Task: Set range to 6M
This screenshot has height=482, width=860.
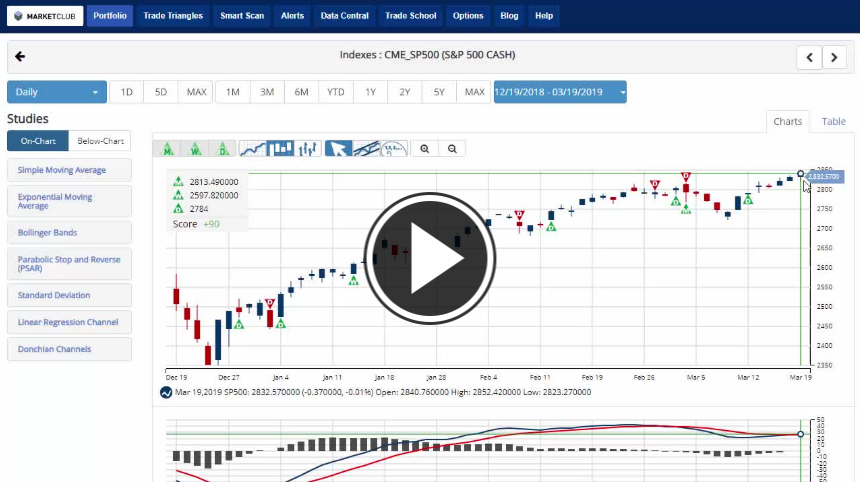Action: click(x=301, y=92)
